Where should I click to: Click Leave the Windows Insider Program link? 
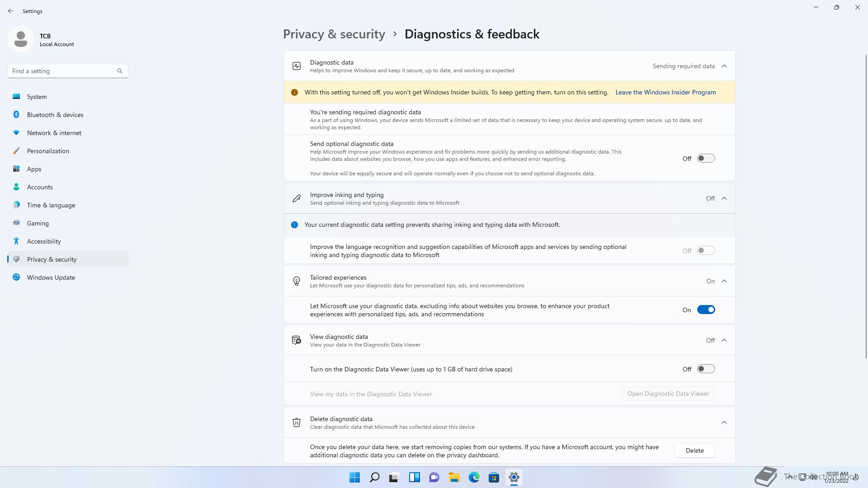coord(665,92)
